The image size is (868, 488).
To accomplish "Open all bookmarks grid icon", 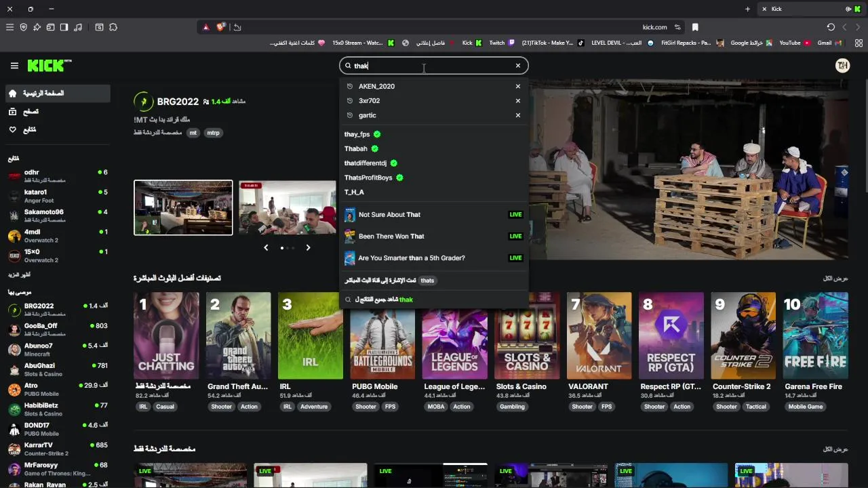I will point(859,43).
